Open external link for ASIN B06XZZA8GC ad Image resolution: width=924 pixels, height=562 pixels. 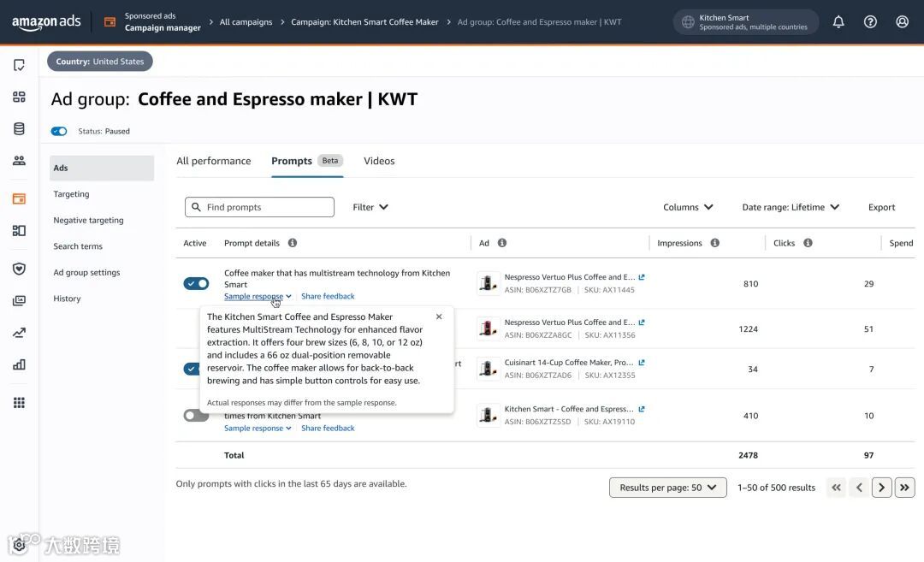642,322
